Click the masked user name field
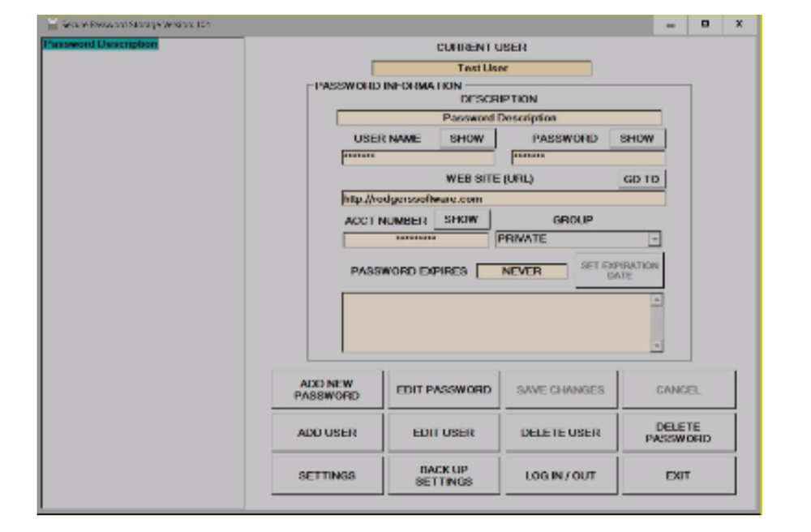This screenshot has height=532, width=811. (x=418, y=157)
